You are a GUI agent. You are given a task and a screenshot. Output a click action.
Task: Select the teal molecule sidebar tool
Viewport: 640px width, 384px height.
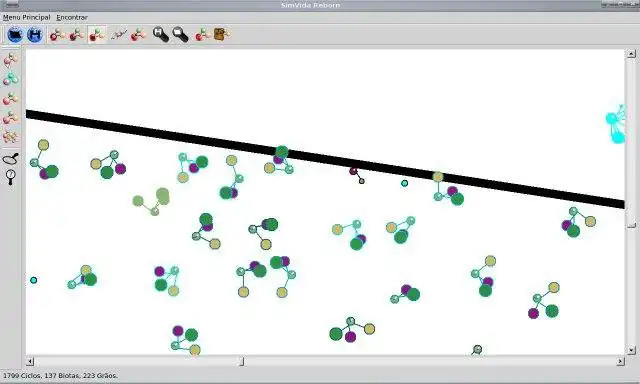point(11,79)
